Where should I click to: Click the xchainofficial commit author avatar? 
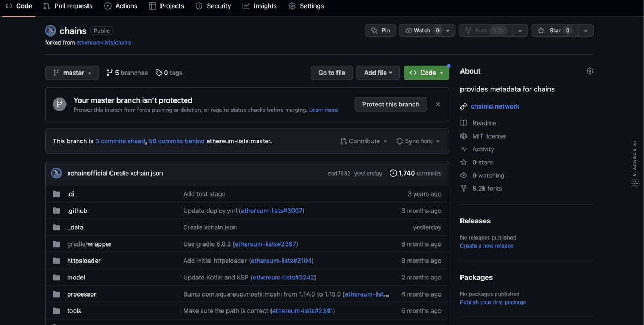(56, 173)
